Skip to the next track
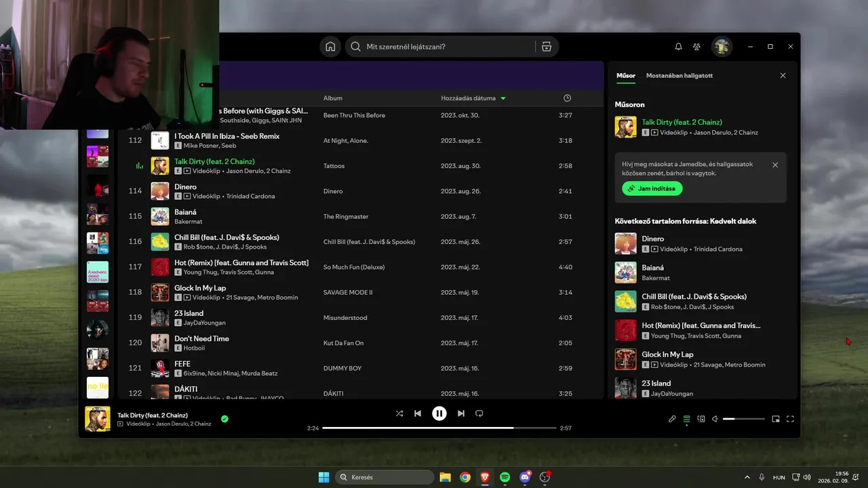This screenshot has height=488, width=868. click(x=461, y=413)
